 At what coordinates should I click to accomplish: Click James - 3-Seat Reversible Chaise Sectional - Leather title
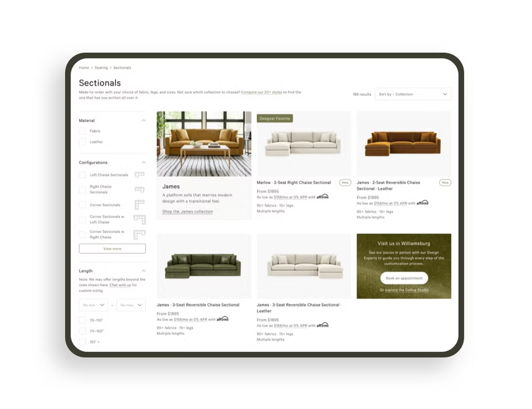click(x=299, y=308)
